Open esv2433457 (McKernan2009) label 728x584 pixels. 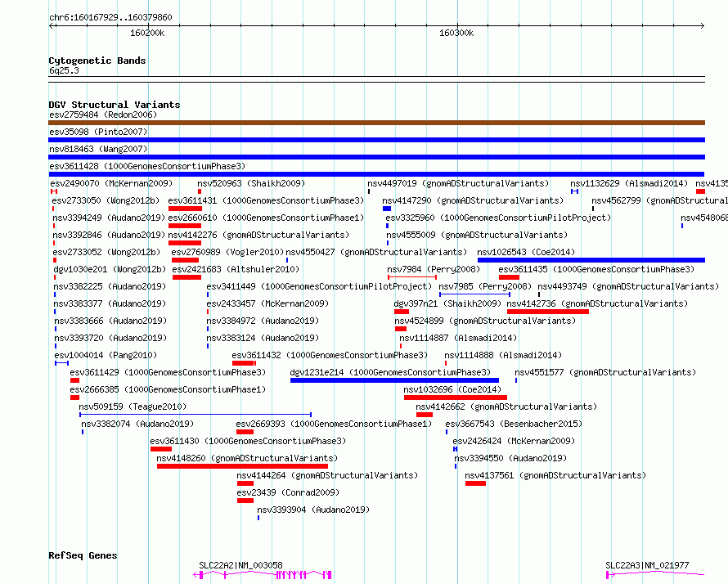pos(267,303)
